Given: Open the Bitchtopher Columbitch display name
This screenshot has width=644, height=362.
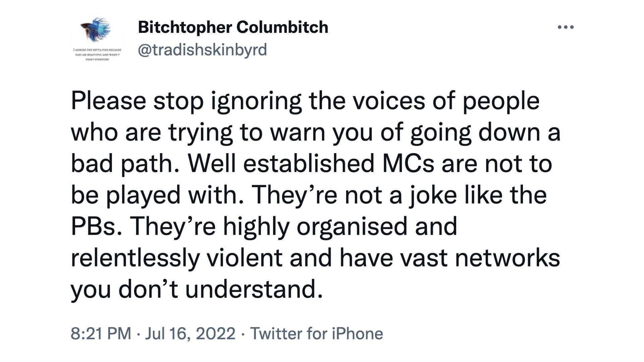Looking at the screenshot, I should [x=233, y=27].
